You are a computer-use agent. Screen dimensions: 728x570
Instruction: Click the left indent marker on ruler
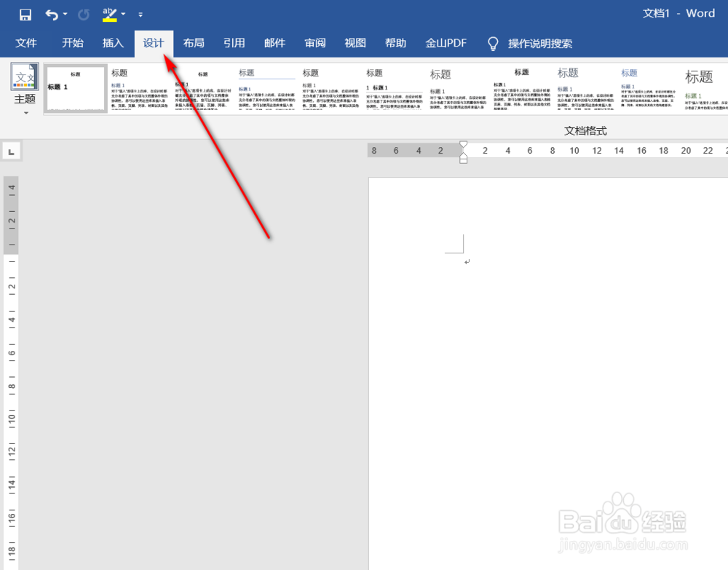(463, 160)
